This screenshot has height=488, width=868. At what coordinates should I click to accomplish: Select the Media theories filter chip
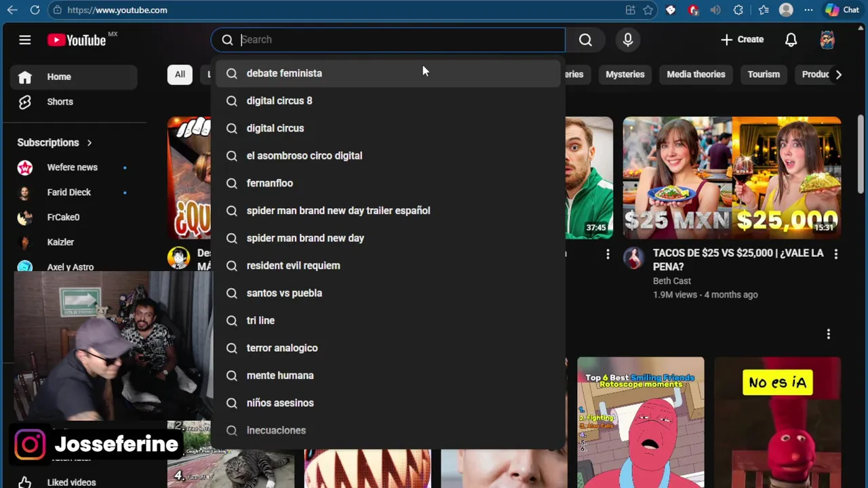coord(696,75)
